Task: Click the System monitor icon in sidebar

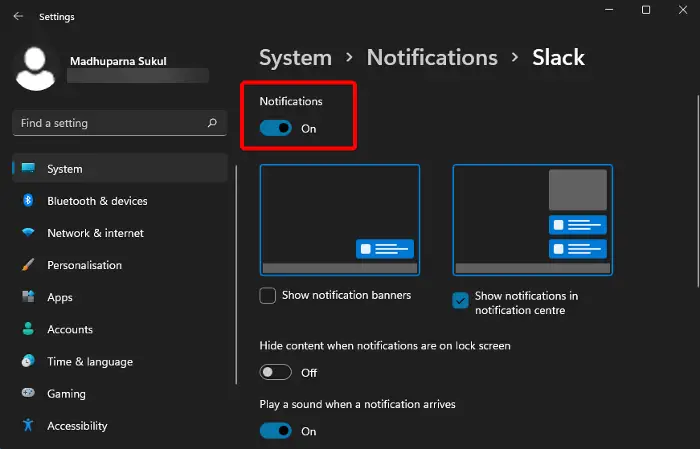Action: (x=28, y=168)
